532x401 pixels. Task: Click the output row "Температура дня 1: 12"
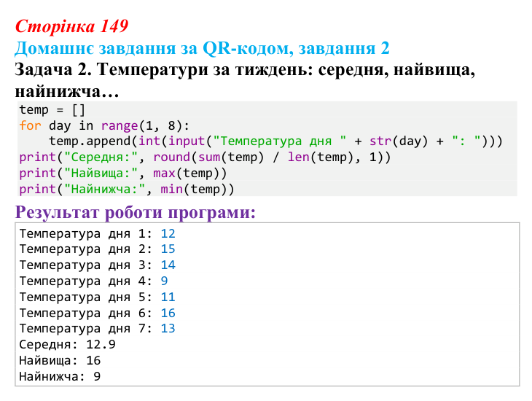97,233
